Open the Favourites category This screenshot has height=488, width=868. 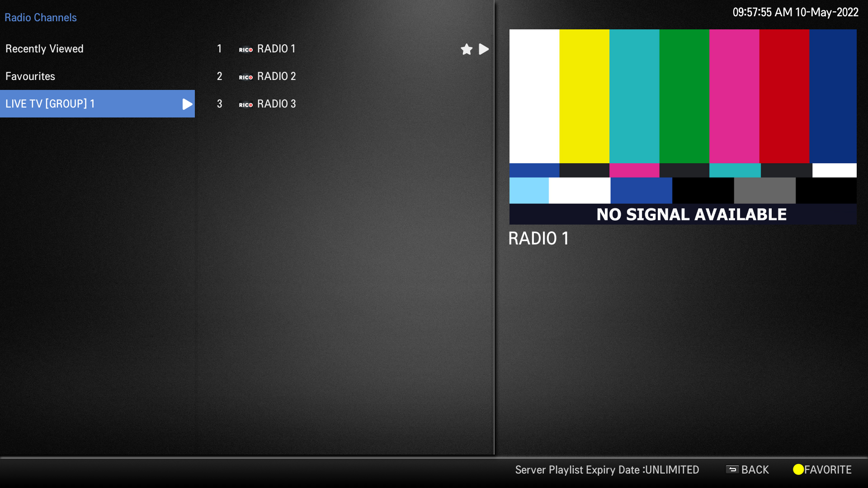coord(30,76)
